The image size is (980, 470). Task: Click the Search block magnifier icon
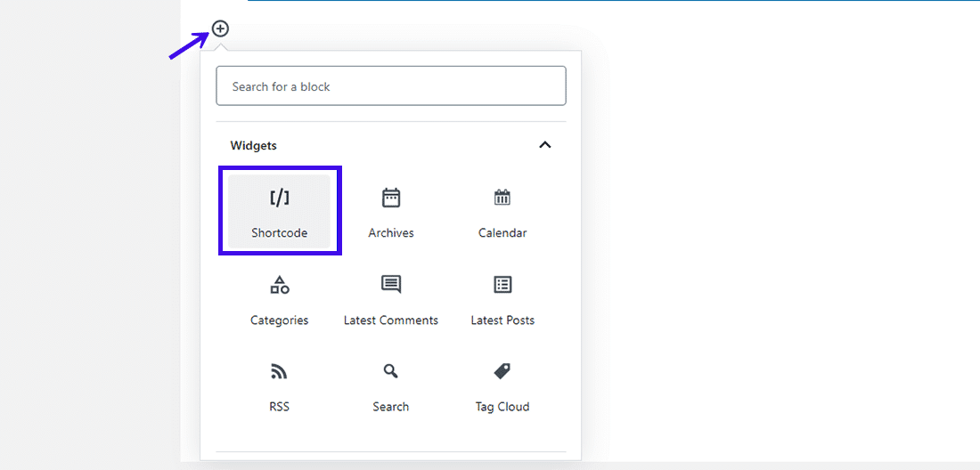(x=391, y=371)
